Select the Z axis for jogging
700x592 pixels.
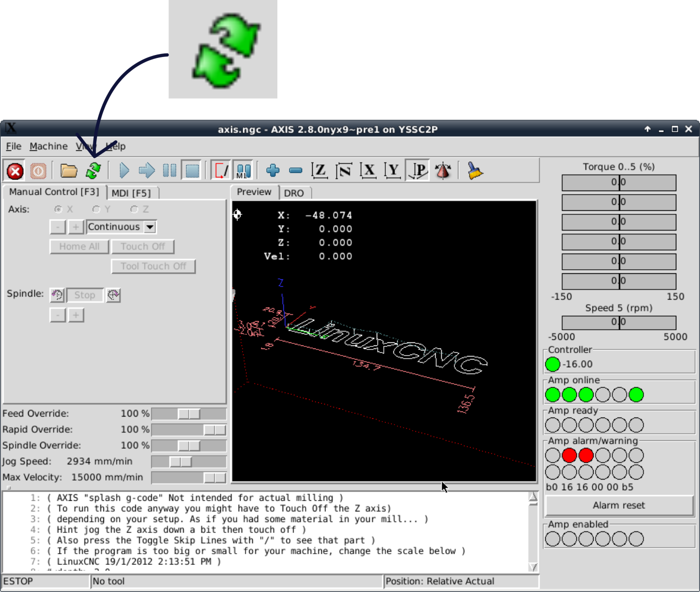tap(134, 209)
